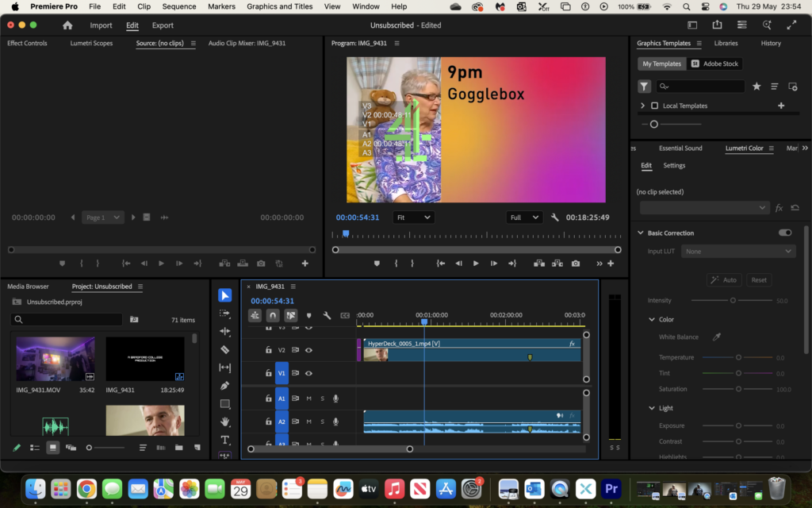This screenshot has width=812, height=508.
Task: Lock track V2
Action: coord(268,350)
